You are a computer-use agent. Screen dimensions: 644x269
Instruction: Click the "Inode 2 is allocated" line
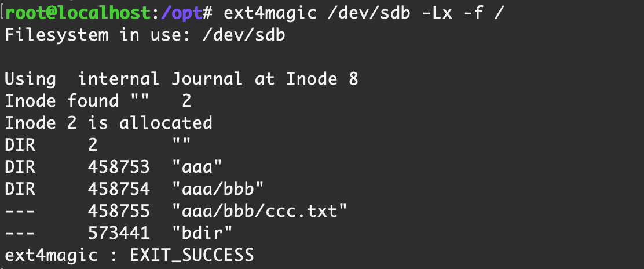point(108,123)
